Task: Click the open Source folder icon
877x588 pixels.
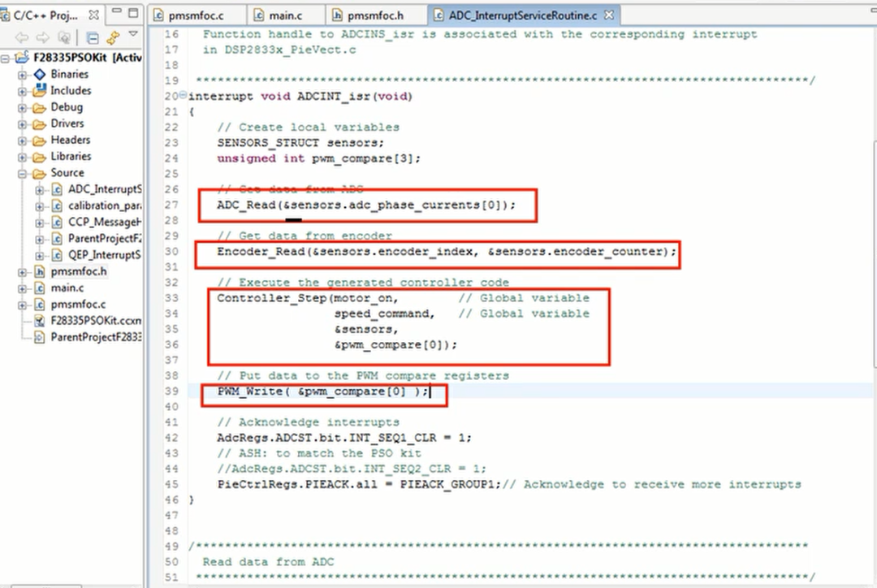Action: 39,174
